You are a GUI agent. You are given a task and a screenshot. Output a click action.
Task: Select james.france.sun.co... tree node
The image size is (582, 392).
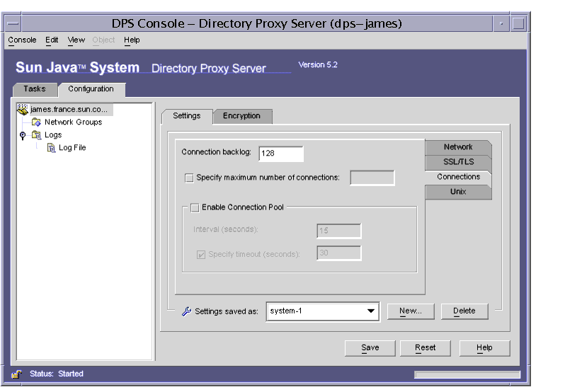click(69, 110)
